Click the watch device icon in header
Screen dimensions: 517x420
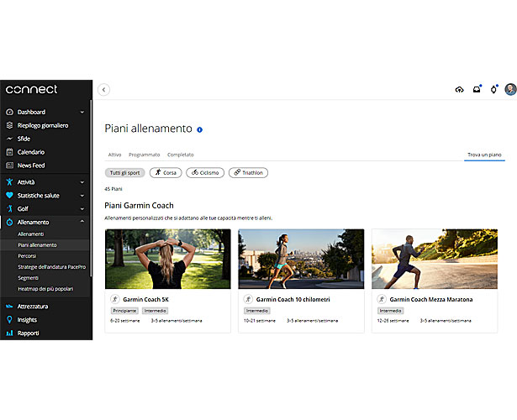(493, 89)
